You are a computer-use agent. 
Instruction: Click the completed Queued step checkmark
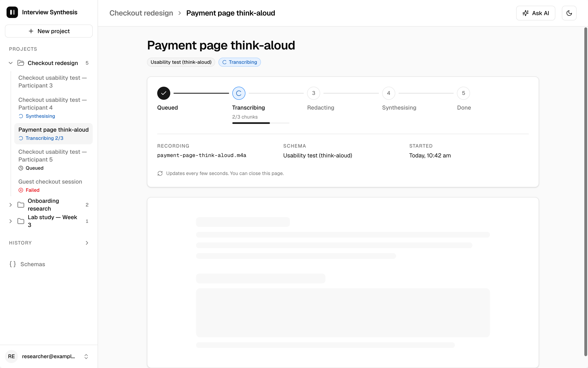coord(164,93)
